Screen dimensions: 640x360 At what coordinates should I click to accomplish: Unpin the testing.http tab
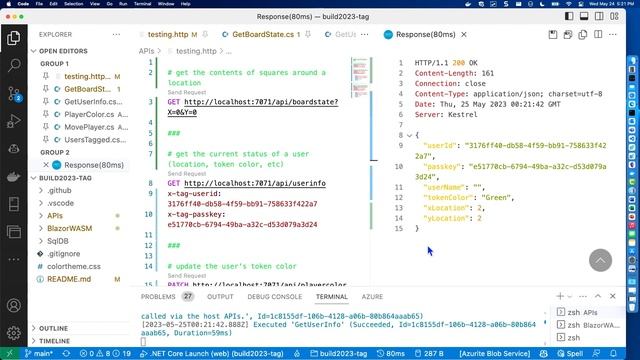pyautogui.click(x=205, y=35)
